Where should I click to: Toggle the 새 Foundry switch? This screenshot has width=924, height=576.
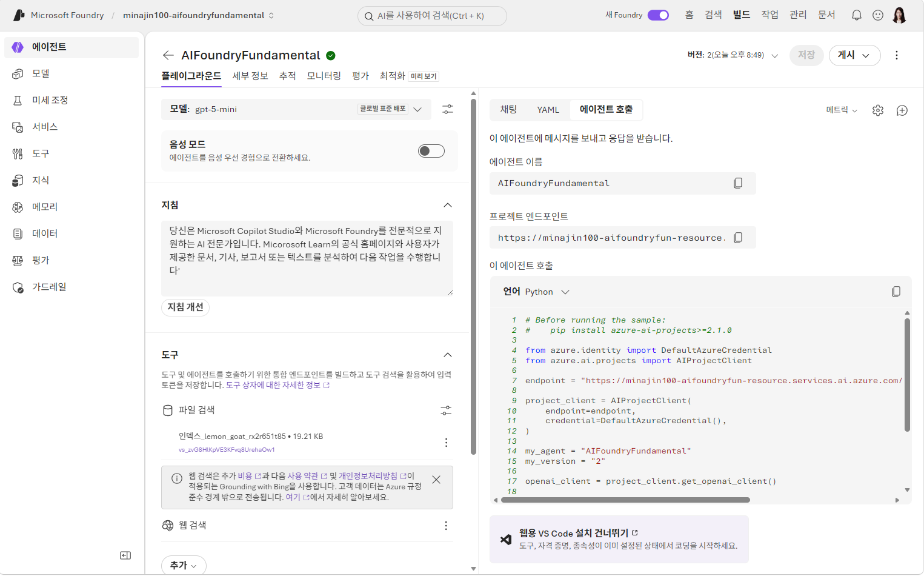coord(658,15)
